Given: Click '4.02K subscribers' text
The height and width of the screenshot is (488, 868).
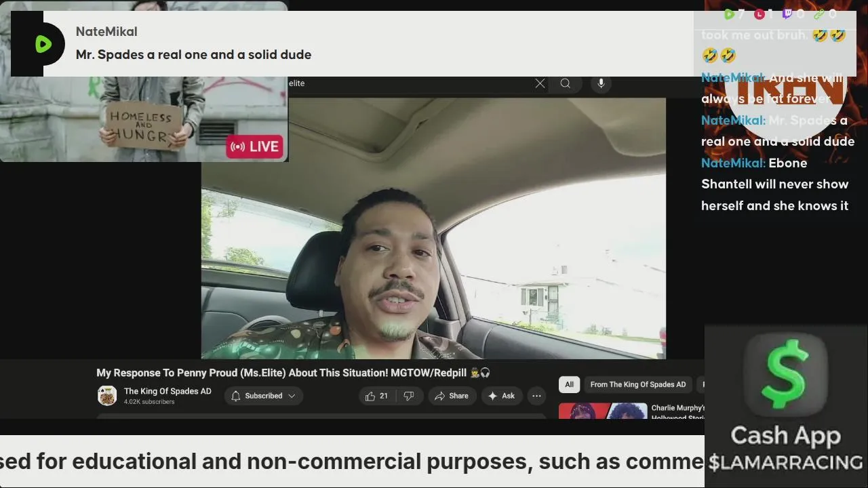Looking at the screenshot, I should (149, 402).
